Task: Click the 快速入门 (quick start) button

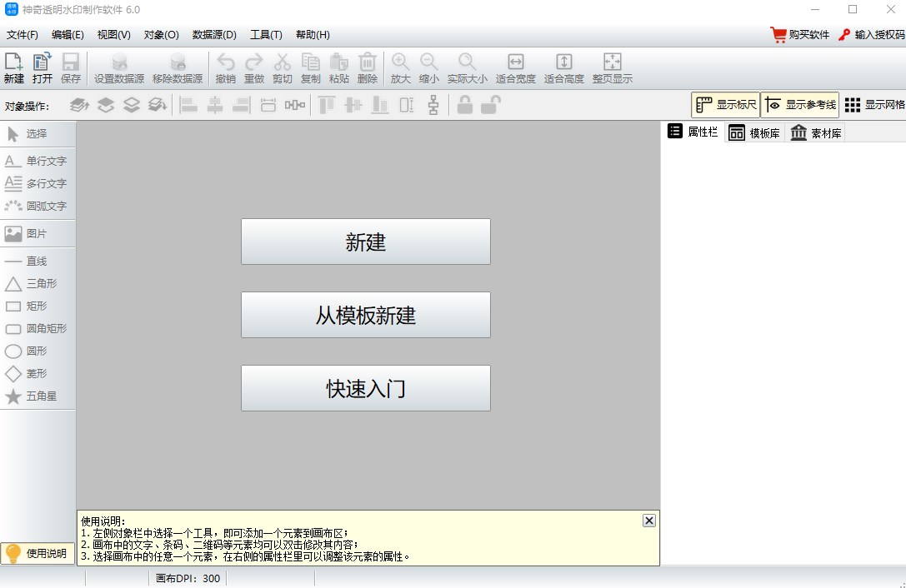Action: click(x=365, y=387)
